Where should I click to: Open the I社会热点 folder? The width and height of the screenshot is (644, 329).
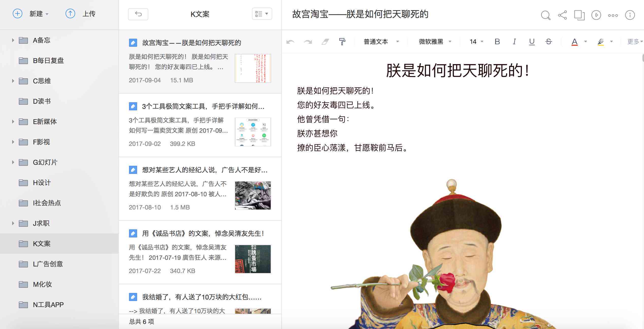coord(59,203)
